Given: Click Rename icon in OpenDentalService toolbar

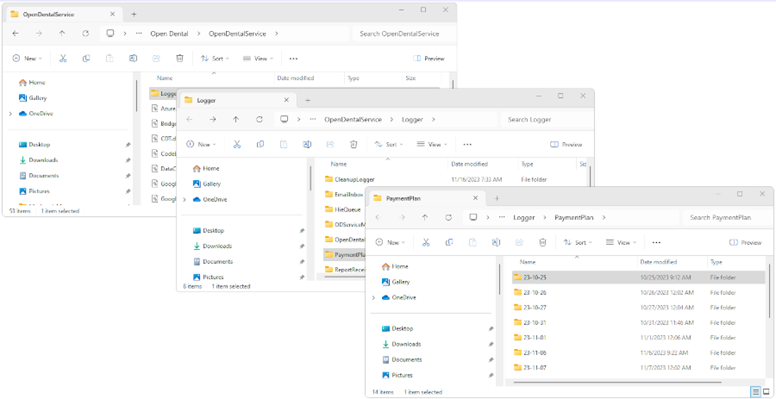Looking at the screenshot, I should (133, 58).
